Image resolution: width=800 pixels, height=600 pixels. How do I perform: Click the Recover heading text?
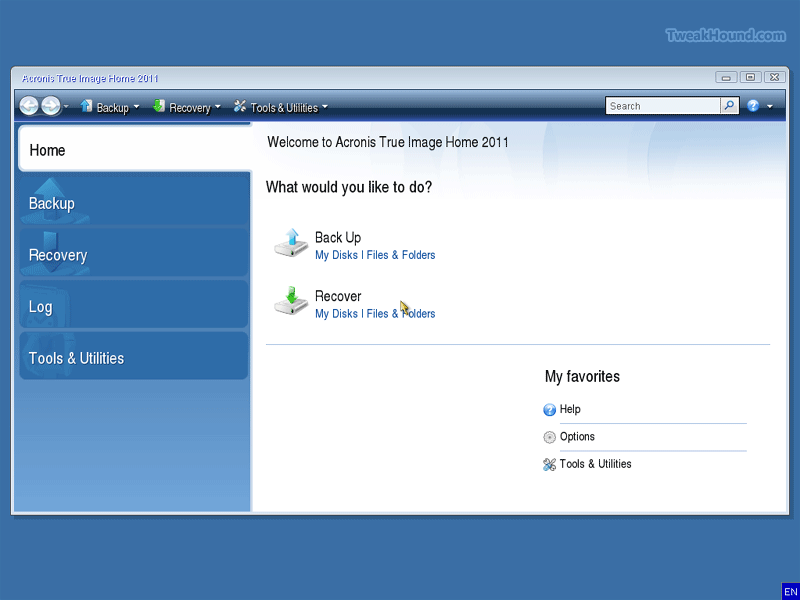(x=338, y=296)
